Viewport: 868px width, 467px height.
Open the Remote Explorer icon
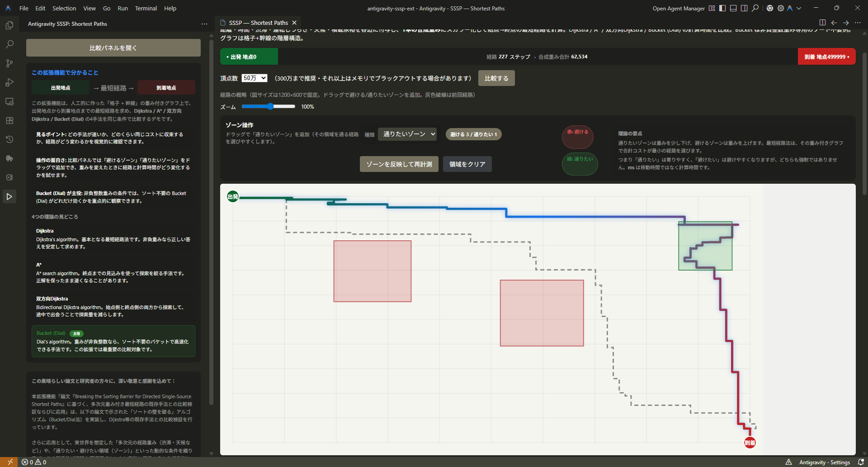pos(9,101)
